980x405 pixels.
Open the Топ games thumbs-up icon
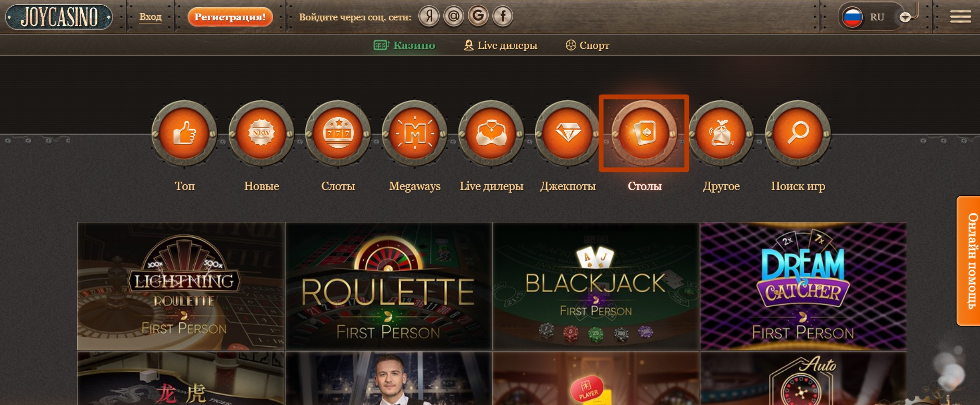click(184, 134)
